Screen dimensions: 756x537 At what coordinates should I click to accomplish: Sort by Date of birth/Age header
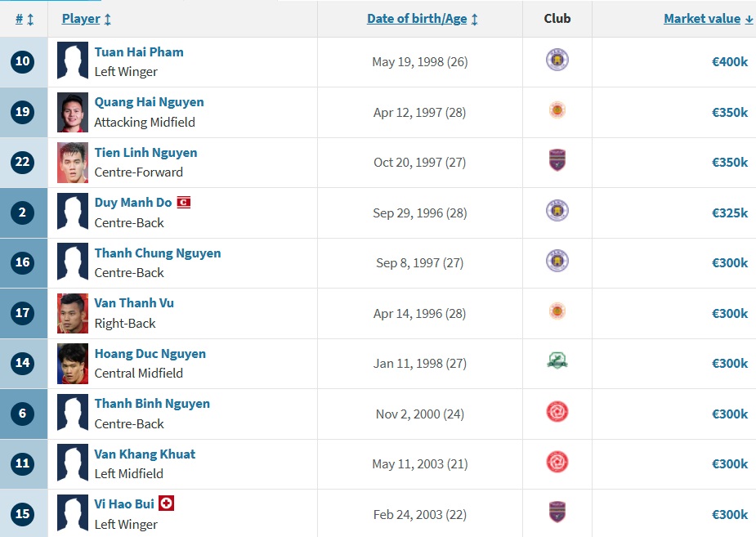tap(423, 19)
